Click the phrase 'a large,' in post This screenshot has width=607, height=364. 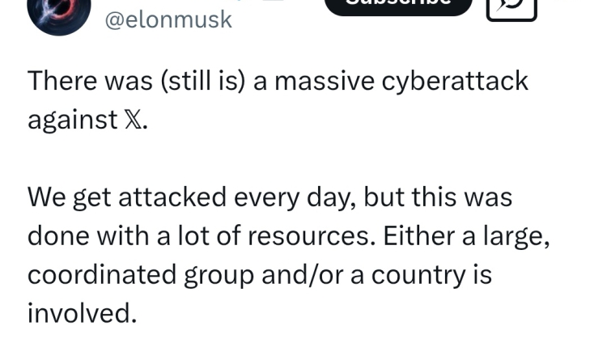point(506,237)
